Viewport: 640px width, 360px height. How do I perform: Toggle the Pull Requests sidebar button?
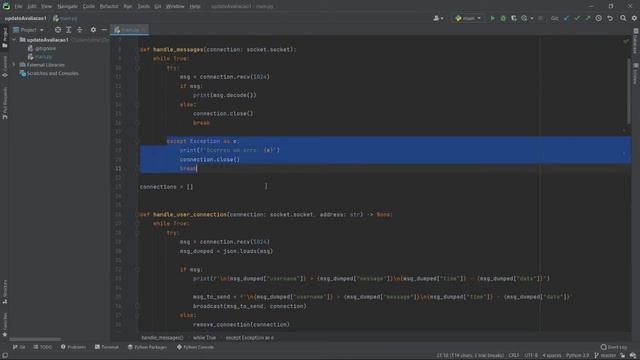coord(5,103)
